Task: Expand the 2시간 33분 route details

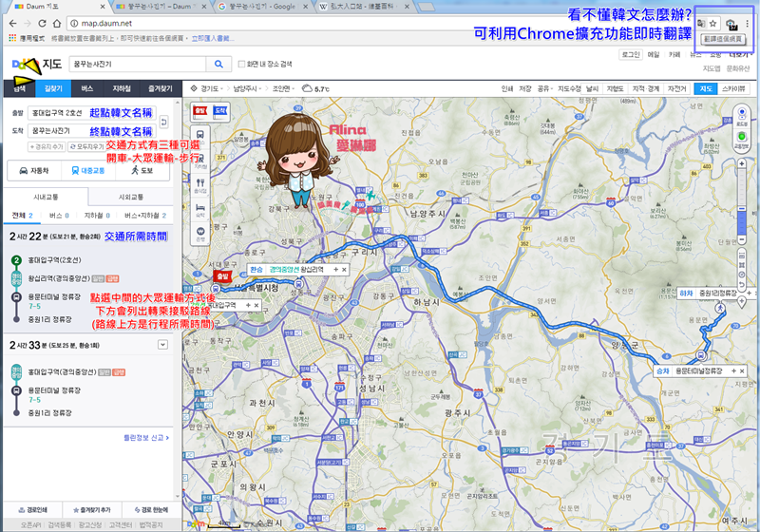Action: tap(162, 345)
